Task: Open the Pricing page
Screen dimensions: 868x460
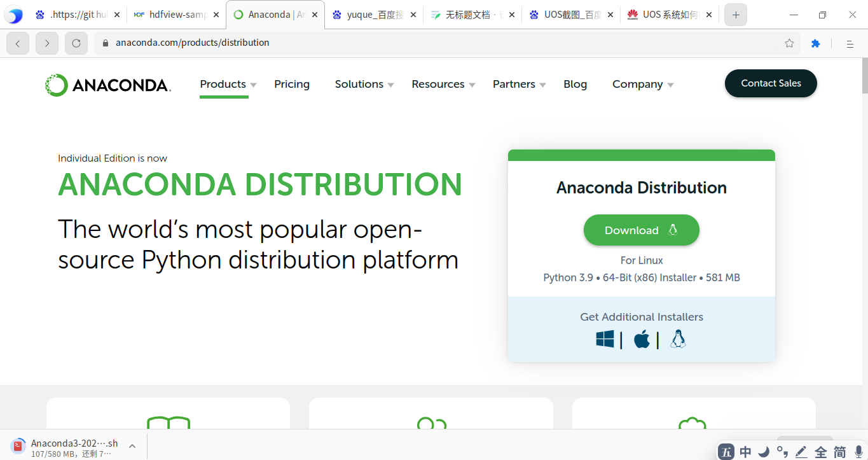Action: pyautogui.click(x=292, y=84)
